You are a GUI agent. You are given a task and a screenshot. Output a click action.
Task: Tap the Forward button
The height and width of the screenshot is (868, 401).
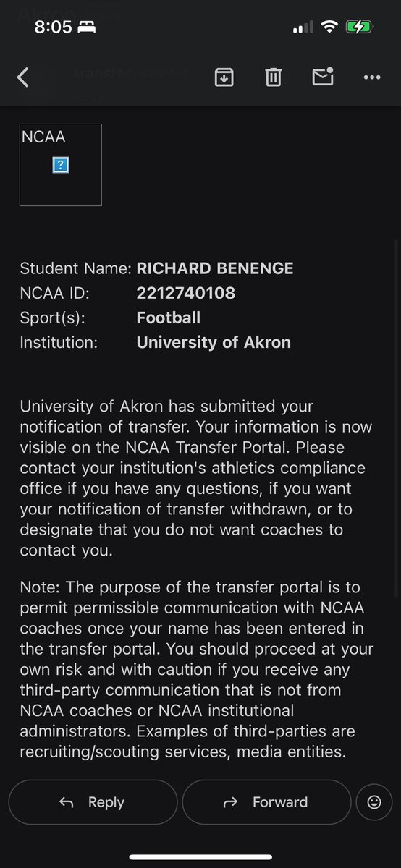pyautogui.click(x=266, y=801)
